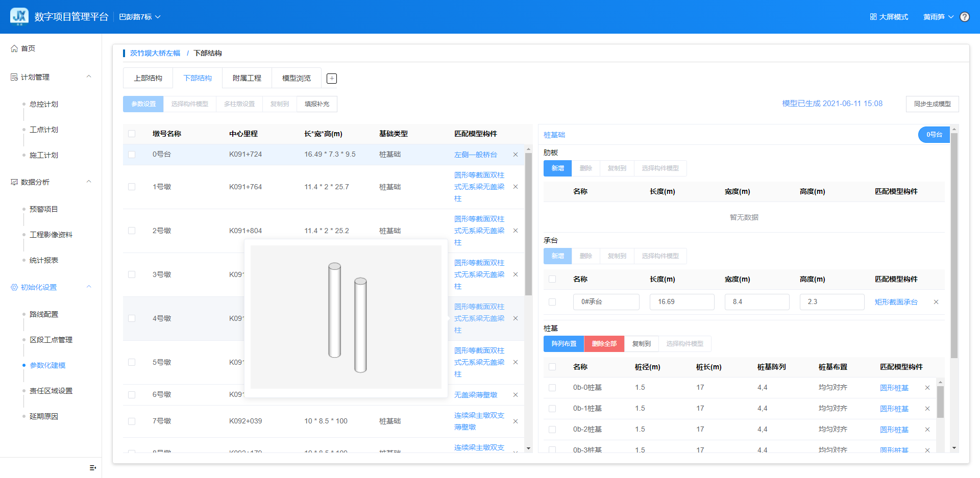Viewport: 980px width, 478px height.
Task: Click the 阵列布置 button
Action: [563, 344]
